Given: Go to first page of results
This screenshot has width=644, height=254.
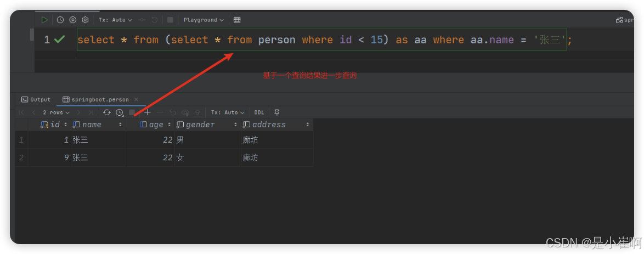Looking at the screenshot, I should point(22,112).
